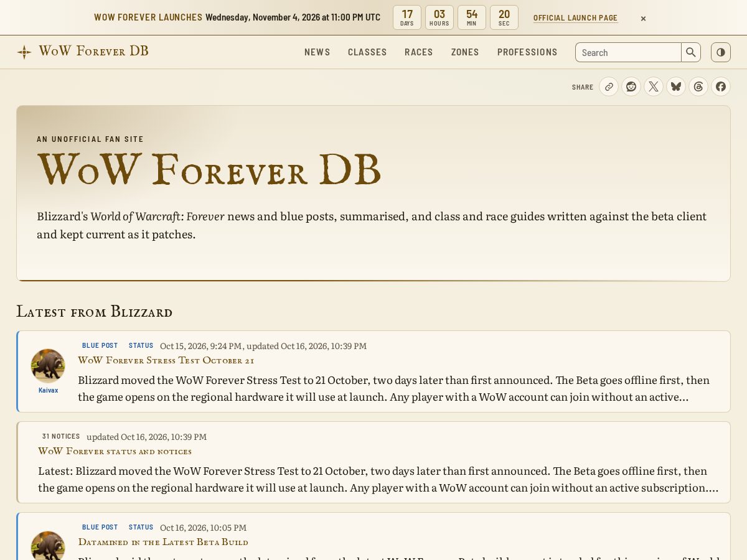Image resolution: width=747 pixels, height=560 pixels.
Task: Open the Zones nav menu item
Action: pos(465,52)
